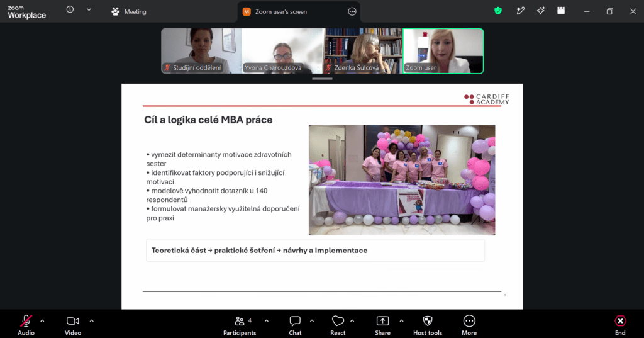Open the Chat panel
Viewport: 644px width, 338px height.
point(295,325)
